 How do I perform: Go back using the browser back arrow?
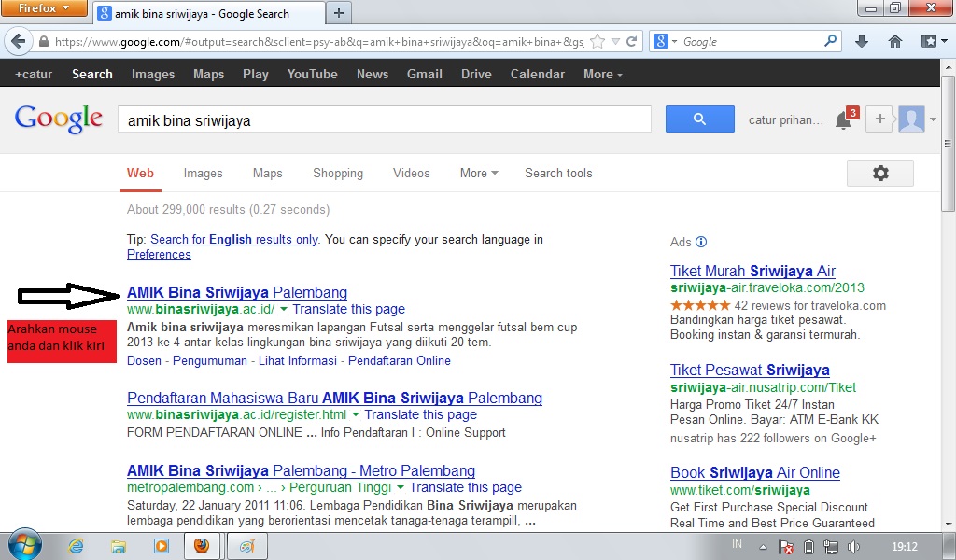pyautogui.click(x=19, y=41)
